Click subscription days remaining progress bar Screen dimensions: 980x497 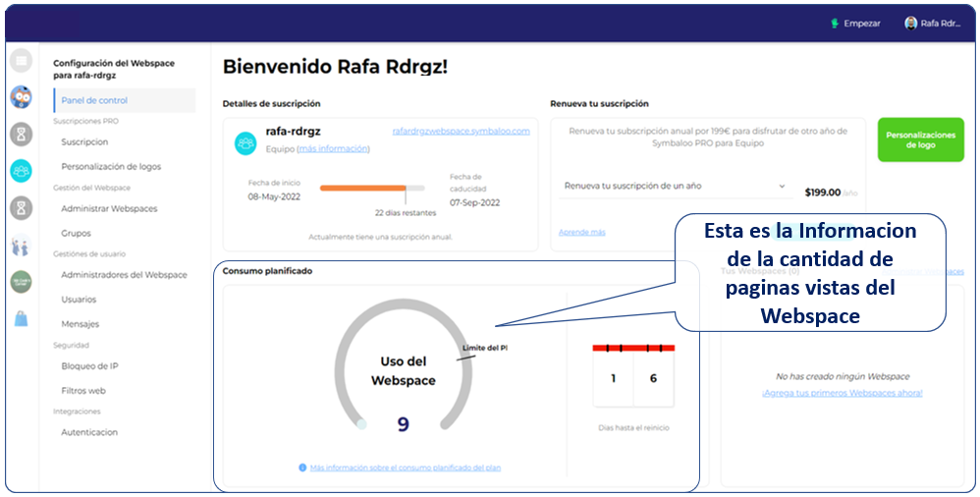pos(372,188)
